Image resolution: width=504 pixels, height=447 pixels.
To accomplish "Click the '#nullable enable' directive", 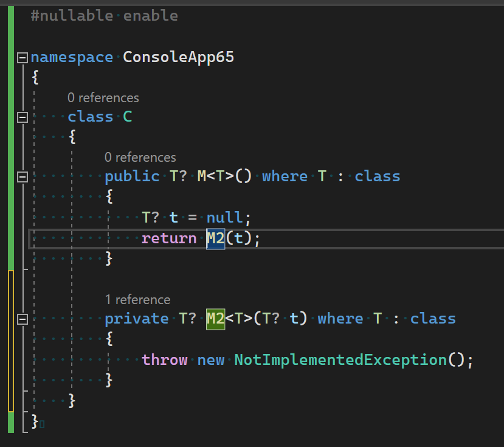I will (104, 16).
